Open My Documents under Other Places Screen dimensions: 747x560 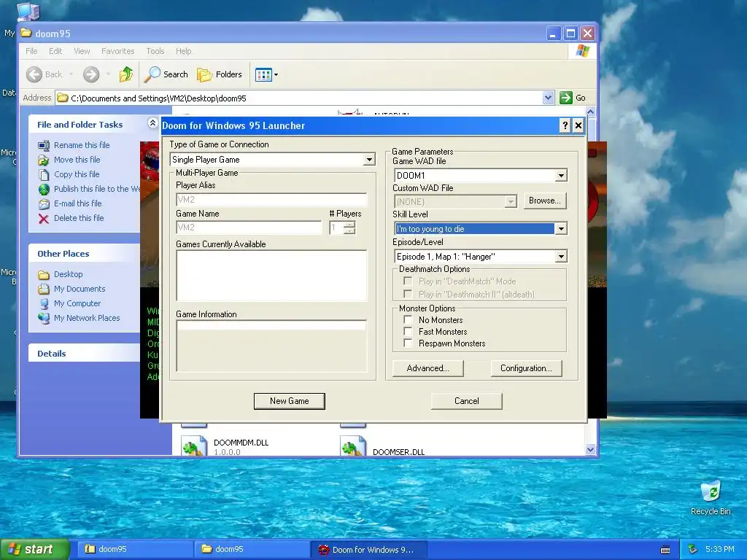[80, 289]
